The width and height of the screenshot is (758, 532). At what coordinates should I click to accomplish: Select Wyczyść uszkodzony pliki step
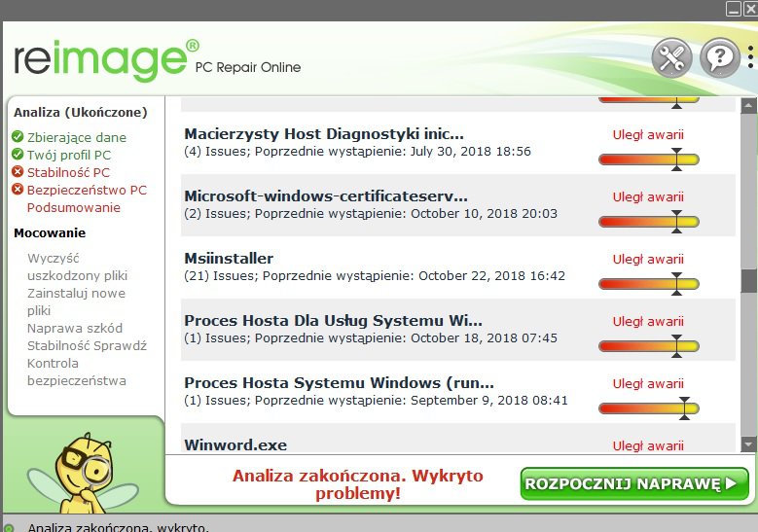(x=77, y=266)
